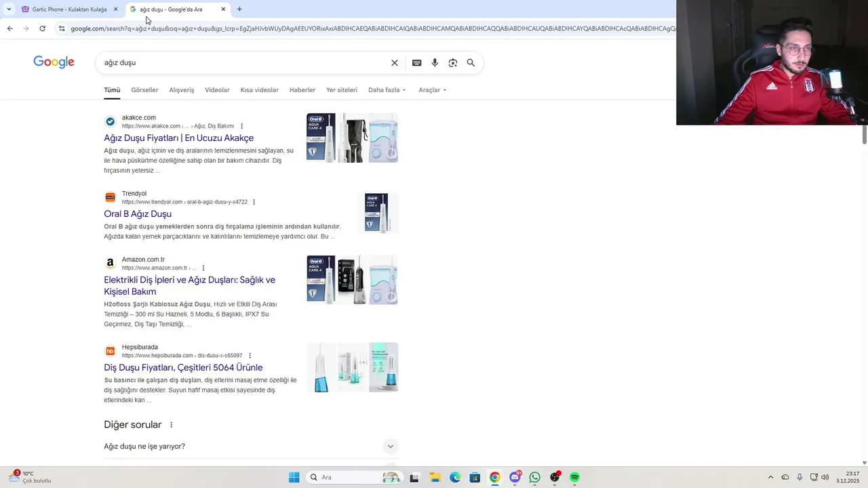Image resolution: width=868 pixels, height=488 pixels.
Task: Open three-dot menu beside Diğer sorular
Action: (x=171, y=425)
